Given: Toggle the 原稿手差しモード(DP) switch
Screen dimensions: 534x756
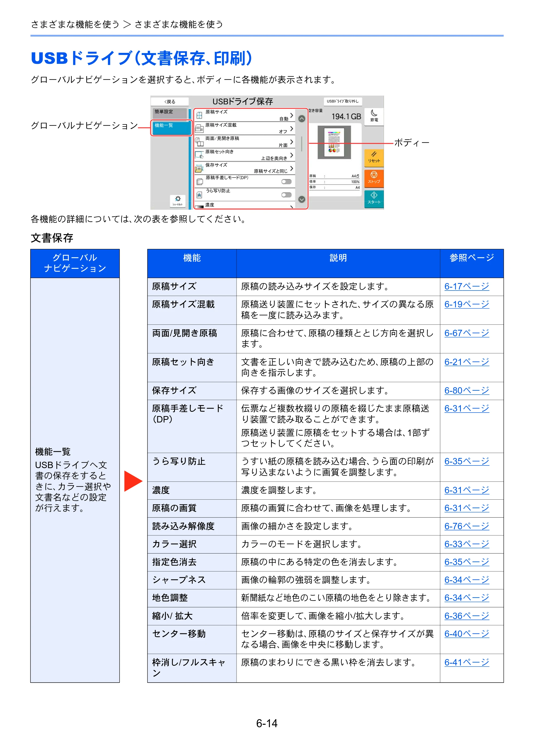Looking at the screenshot, I should click(x=286, y=182).
